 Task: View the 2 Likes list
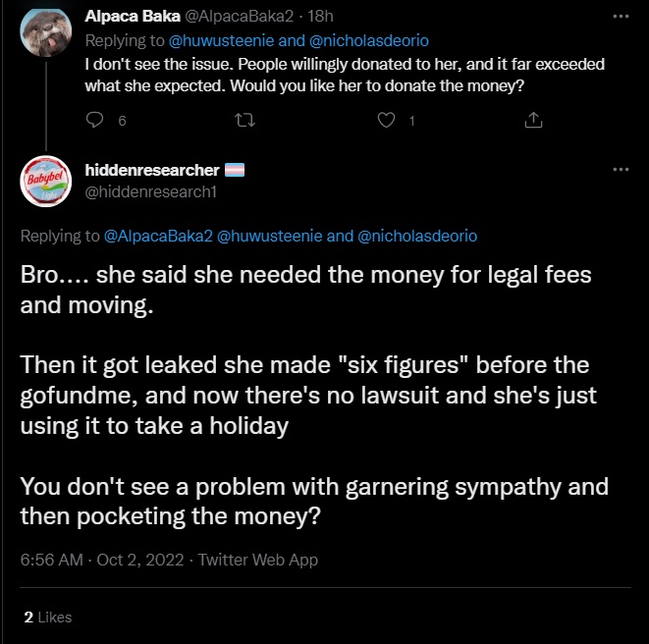point(47,617)
